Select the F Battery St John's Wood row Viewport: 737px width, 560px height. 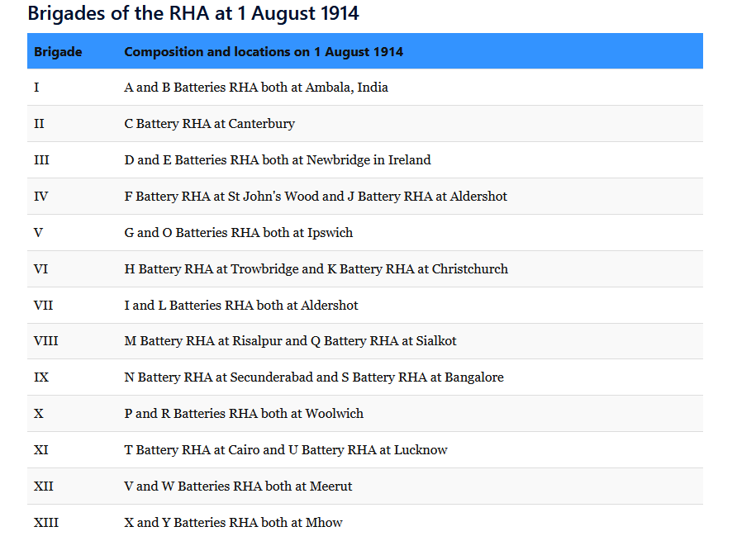316,197
